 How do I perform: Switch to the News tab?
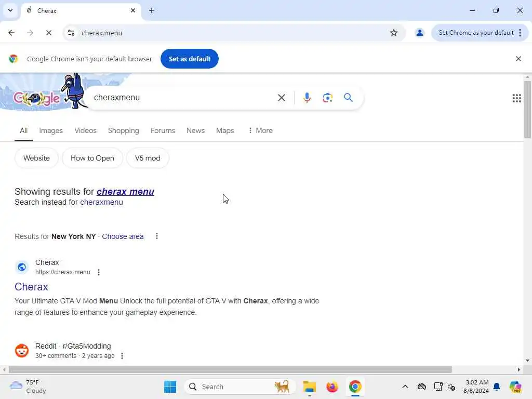[x=195, y=130]
